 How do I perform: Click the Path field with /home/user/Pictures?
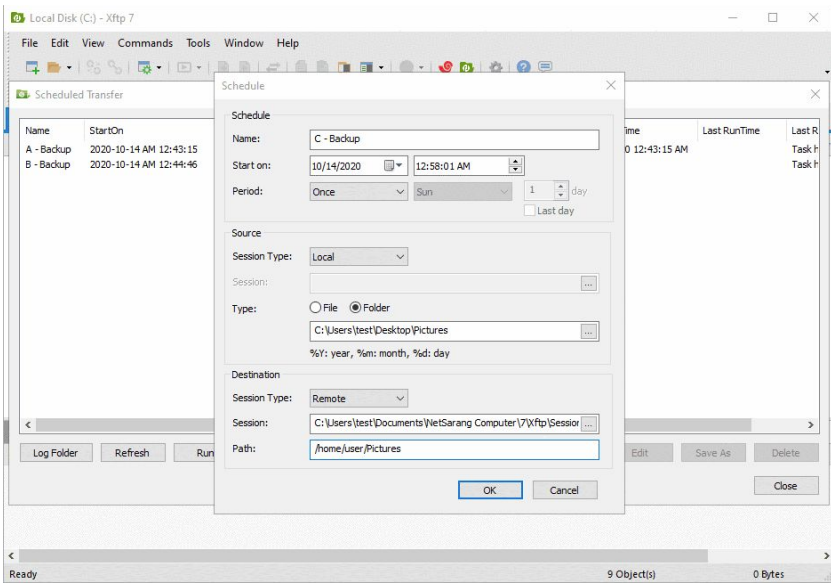point(454,450)
